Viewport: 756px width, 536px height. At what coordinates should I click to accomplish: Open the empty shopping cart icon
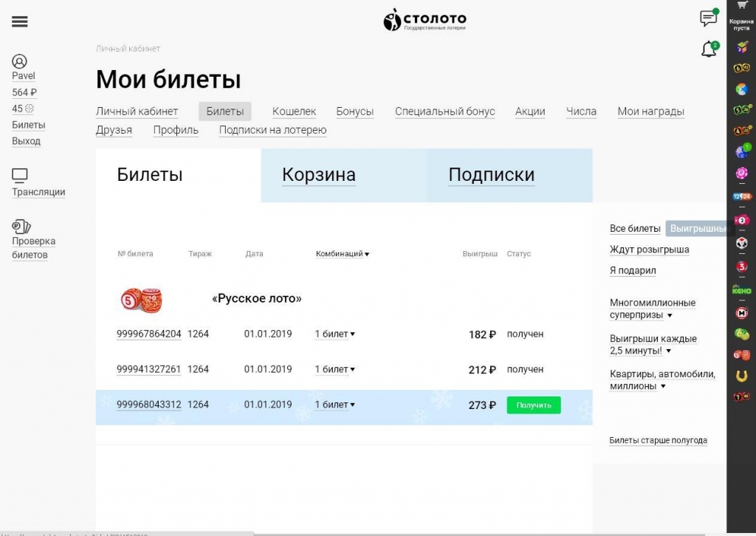pos(741,6)
